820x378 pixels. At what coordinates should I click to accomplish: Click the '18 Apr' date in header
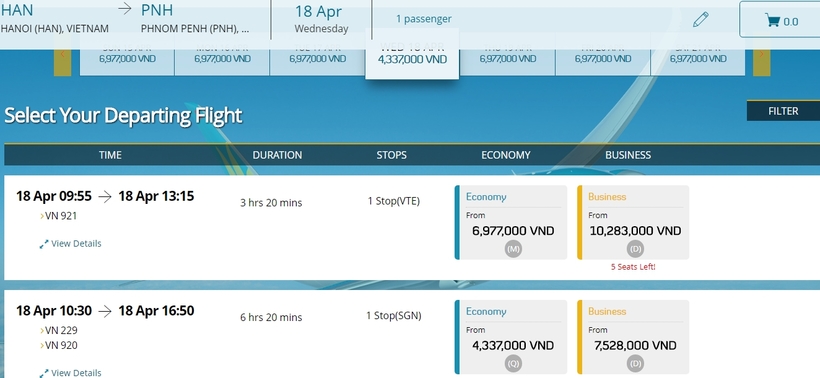(x=318, y=11)
